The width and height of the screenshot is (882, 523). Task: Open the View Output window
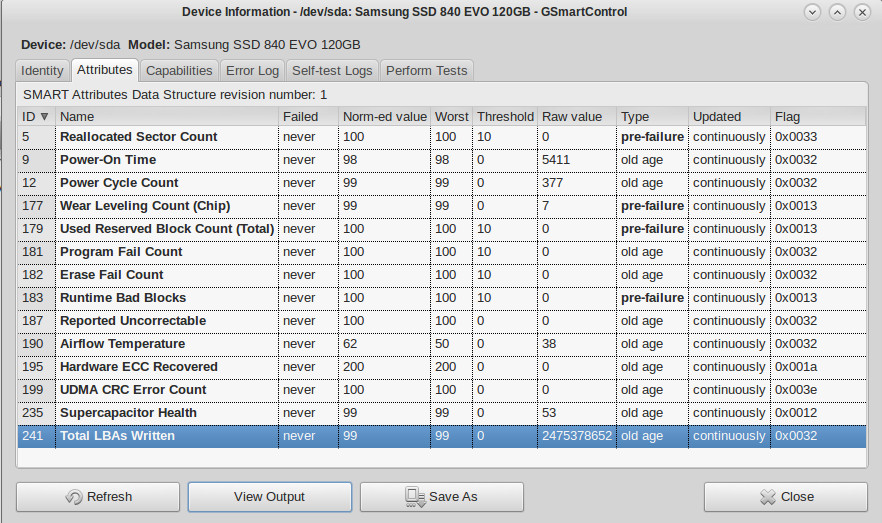[269, 497]
